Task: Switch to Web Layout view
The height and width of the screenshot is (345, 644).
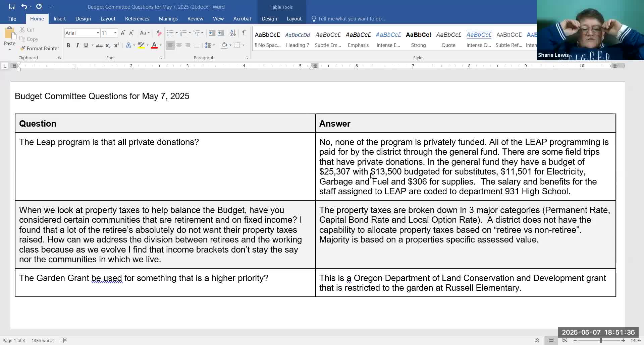Action: pos(565,340)
